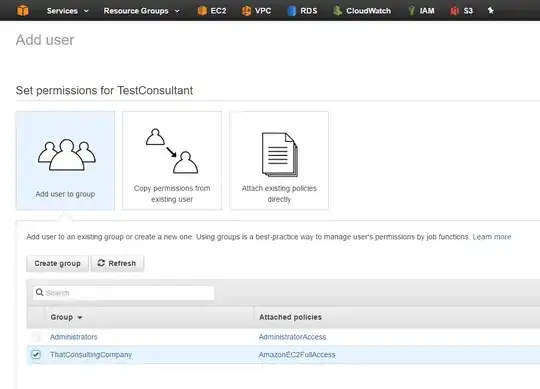Click the Refresh button label
The height and width of the screenshot is (389, 540).
122,263
